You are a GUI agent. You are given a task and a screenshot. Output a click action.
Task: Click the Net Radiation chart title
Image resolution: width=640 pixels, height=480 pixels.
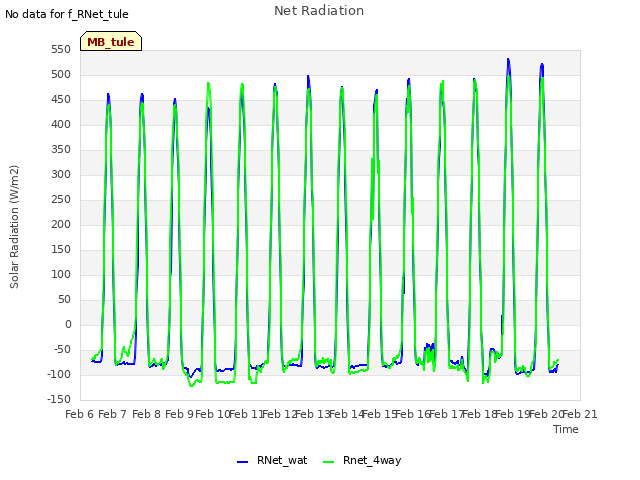click(319, 11)
